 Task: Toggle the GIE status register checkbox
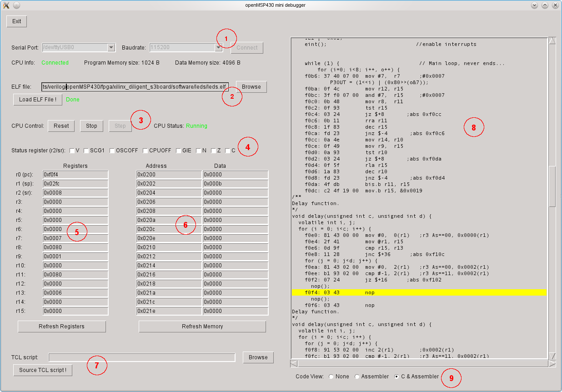click(x=178, y=151)
